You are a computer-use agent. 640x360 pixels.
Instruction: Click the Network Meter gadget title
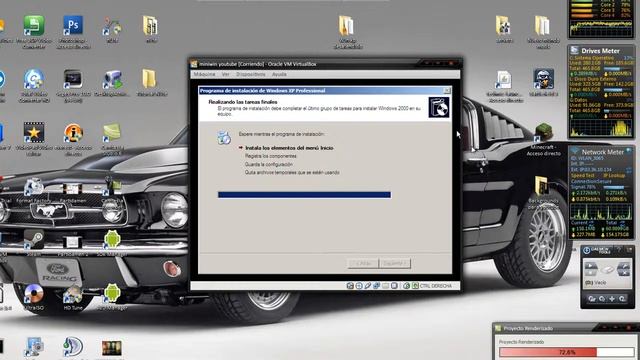pos(602,152)
